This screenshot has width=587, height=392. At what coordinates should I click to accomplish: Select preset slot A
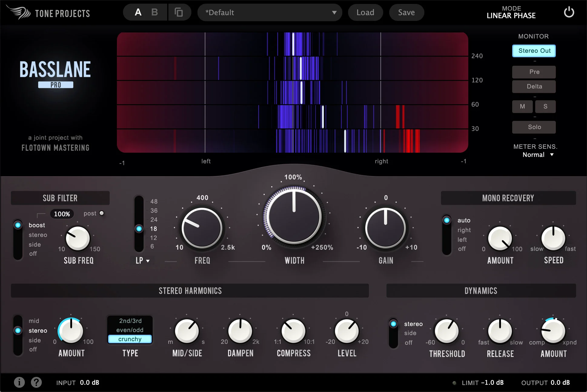[x=138, y=12]
